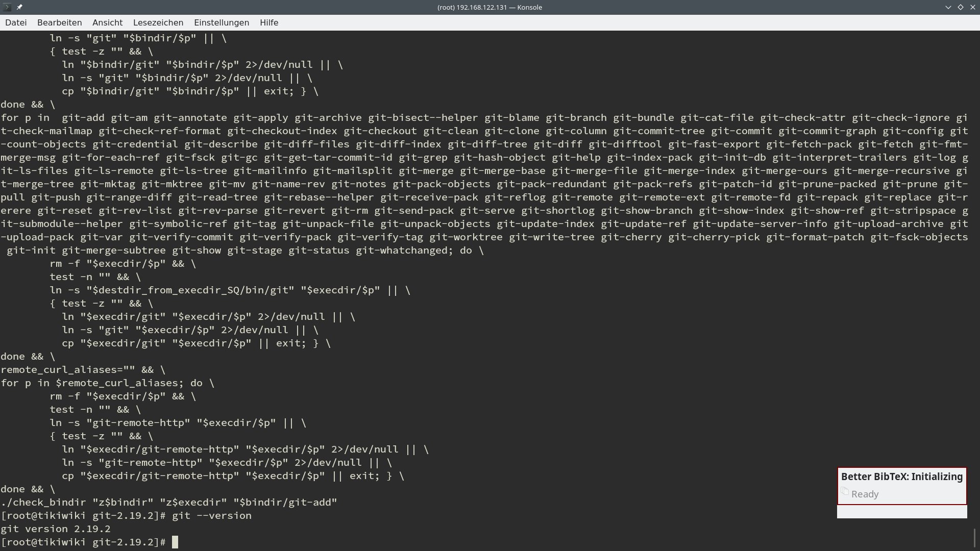Open the Einstellungen menu
The image size is (980, 551).
point(221,22)
